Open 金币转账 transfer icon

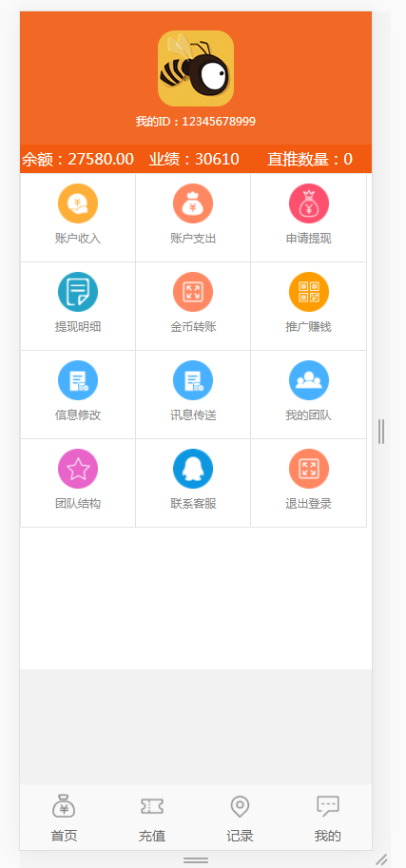(193, 292)
